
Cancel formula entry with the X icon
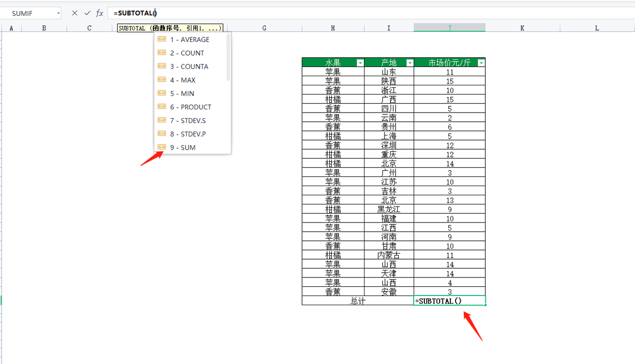tap(75, 13)
